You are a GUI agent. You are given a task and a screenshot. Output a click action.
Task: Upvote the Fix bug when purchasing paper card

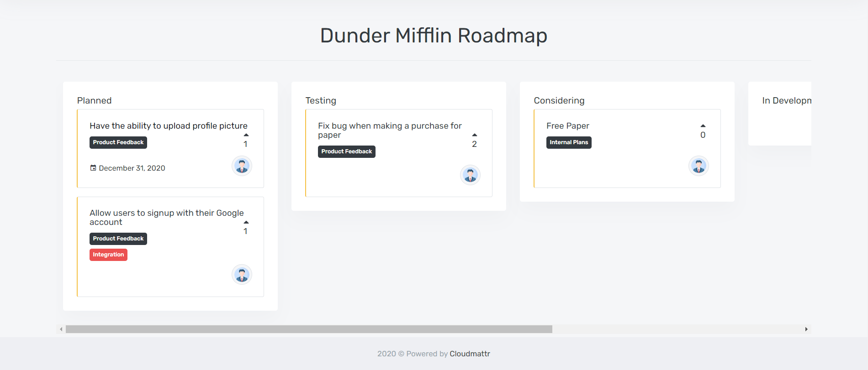click(474, 135)
